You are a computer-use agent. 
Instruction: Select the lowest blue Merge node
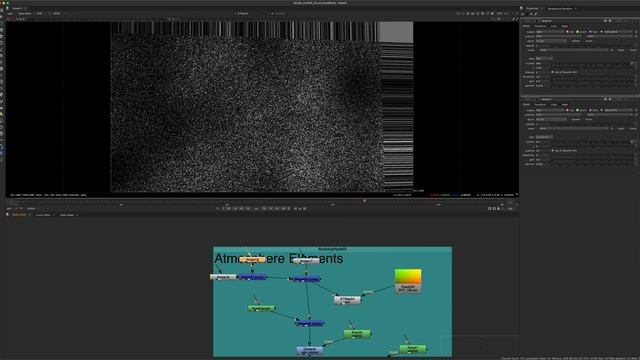310,323
